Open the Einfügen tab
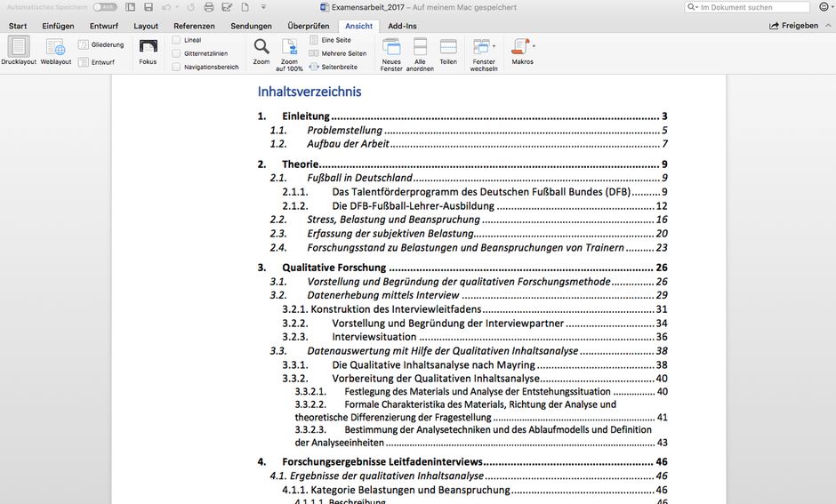Screen dimensions: 836x504 (58, 26)
